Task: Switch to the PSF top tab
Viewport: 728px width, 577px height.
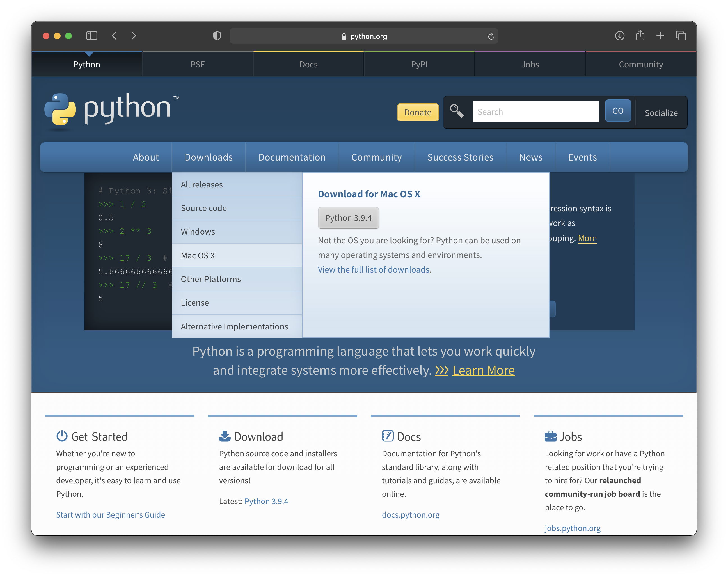Action: pos(198,64)
